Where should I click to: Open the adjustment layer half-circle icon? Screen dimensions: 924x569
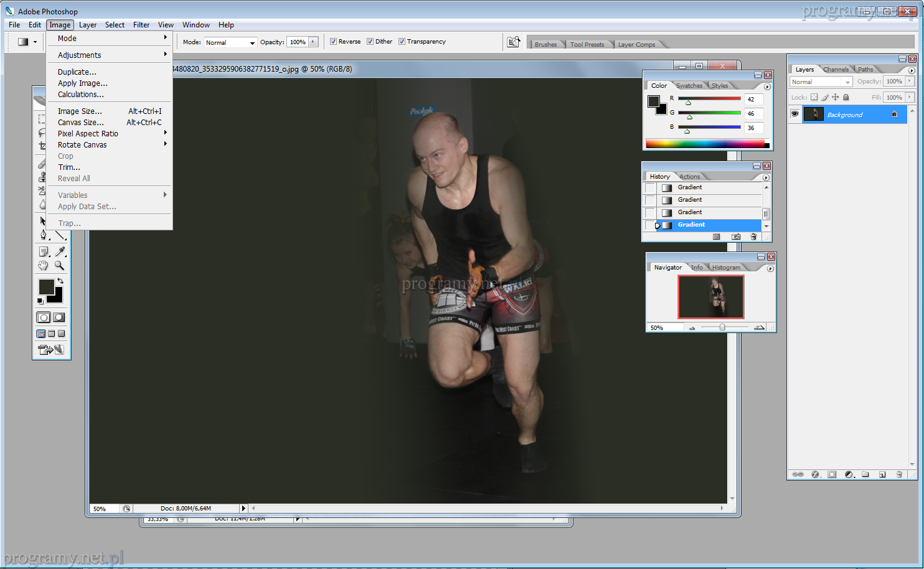pyautogui.click(x=849, y=474)
